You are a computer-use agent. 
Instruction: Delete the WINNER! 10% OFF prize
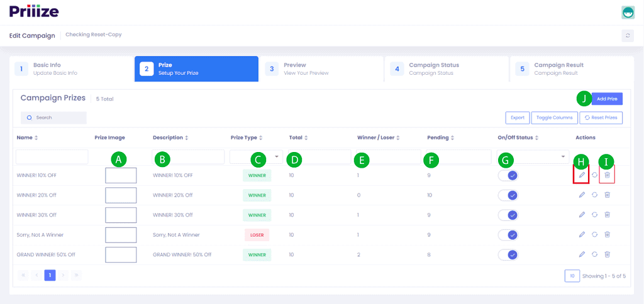coord(607,175)
